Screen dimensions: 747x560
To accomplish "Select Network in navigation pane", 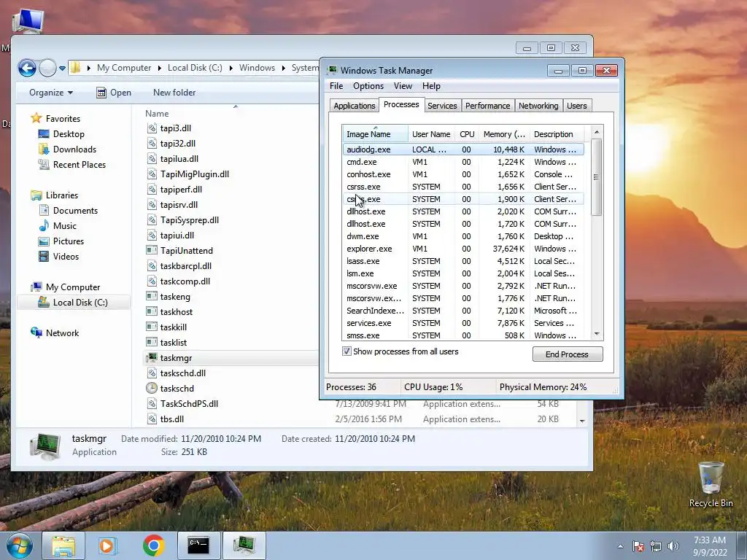I will tap(63, 332).
